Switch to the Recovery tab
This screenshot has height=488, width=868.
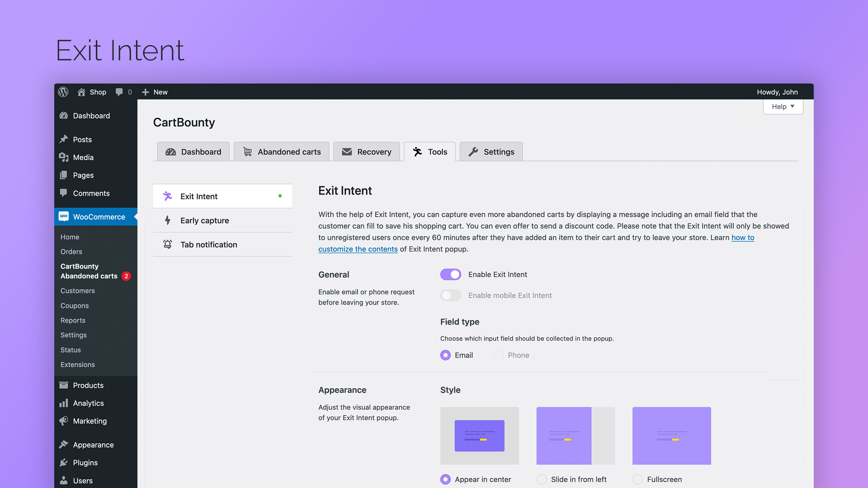365,151
